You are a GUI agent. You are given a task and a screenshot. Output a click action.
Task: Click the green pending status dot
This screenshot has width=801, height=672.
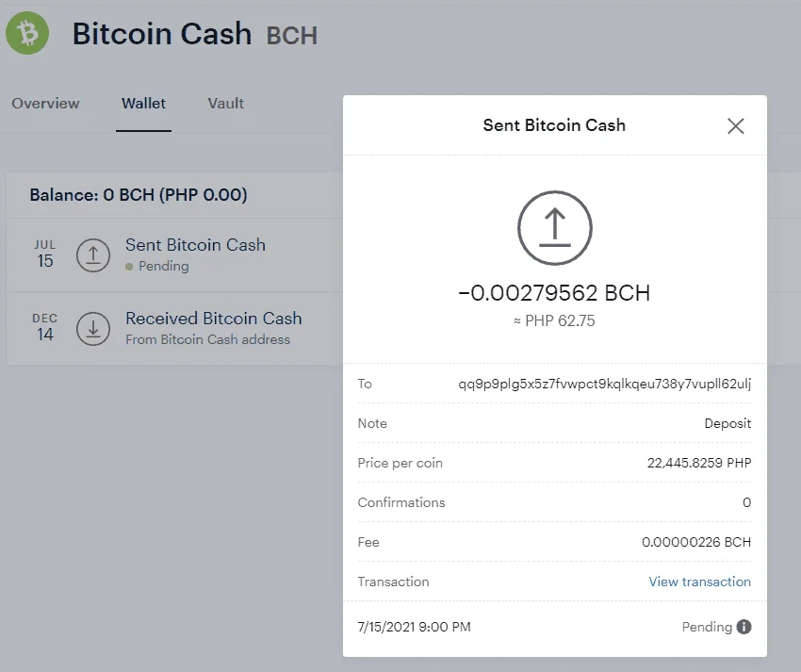click(x=129, y=266)
